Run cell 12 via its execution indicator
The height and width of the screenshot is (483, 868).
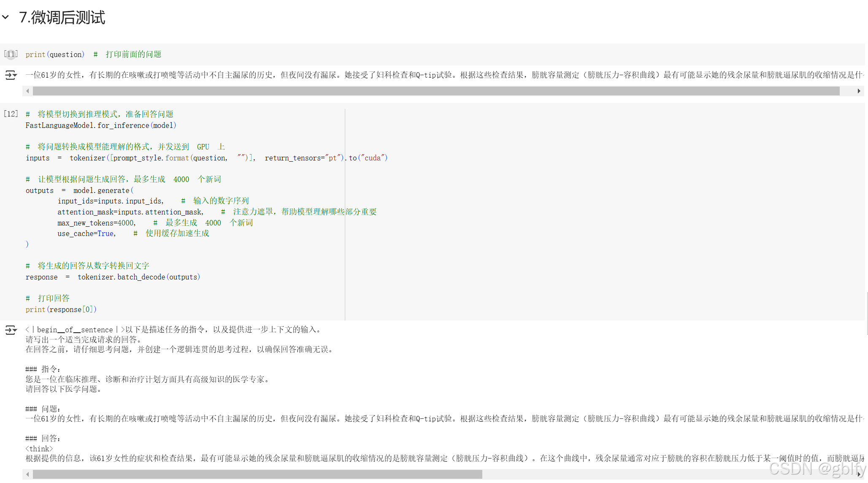11,114
